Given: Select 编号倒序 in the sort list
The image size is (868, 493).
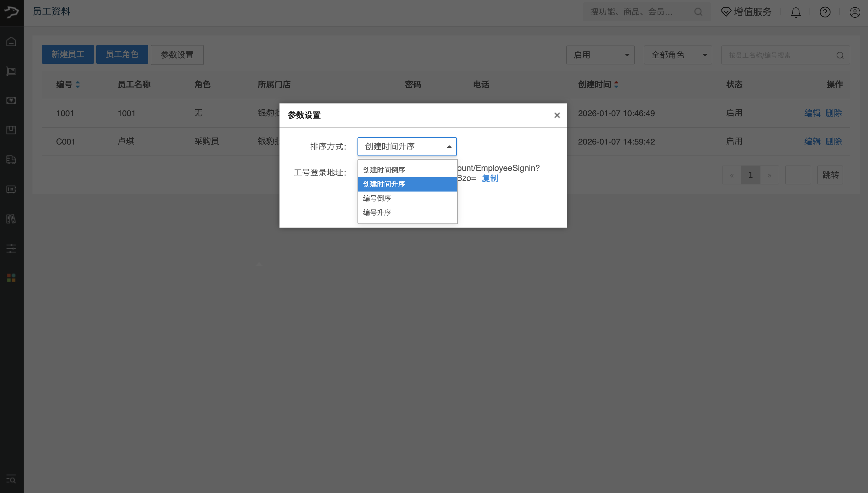Looking at the screenshot, I should click(x=377, y=198).
